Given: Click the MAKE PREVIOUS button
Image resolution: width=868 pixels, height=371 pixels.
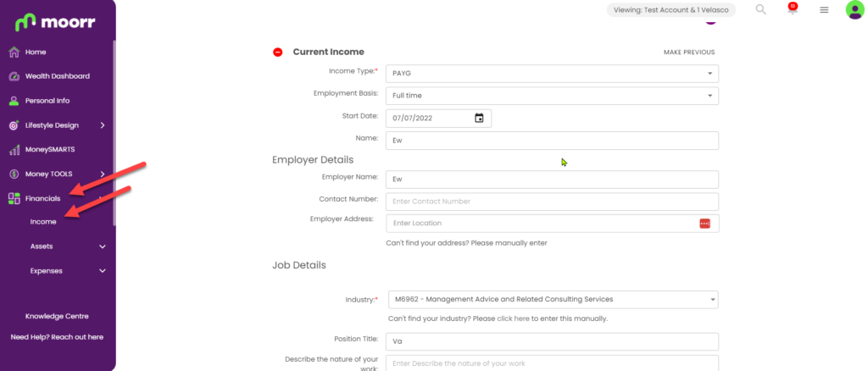Looking at the screenshot, I should tap(689, 53).
